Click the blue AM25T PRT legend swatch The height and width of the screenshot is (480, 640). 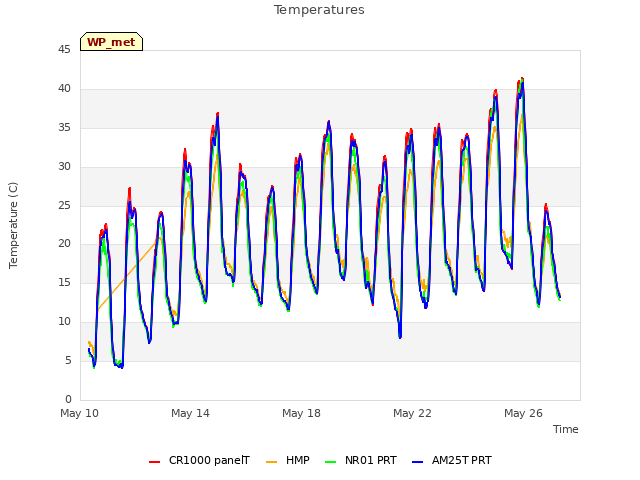pyautogui.click(x=418, y=462)
